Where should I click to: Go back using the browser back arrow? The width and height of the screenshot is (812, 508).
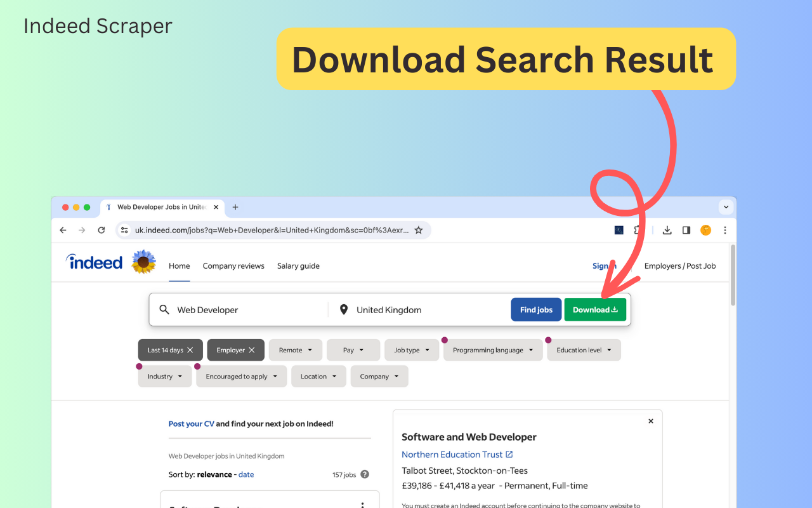tap(63, 231)
